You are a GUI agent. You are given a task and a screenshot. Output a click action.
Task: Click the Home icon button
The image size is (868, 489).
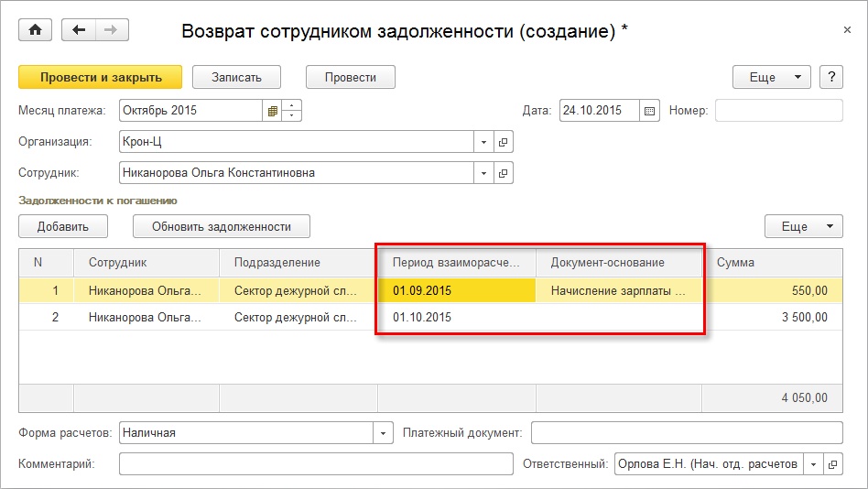point(36,30)
